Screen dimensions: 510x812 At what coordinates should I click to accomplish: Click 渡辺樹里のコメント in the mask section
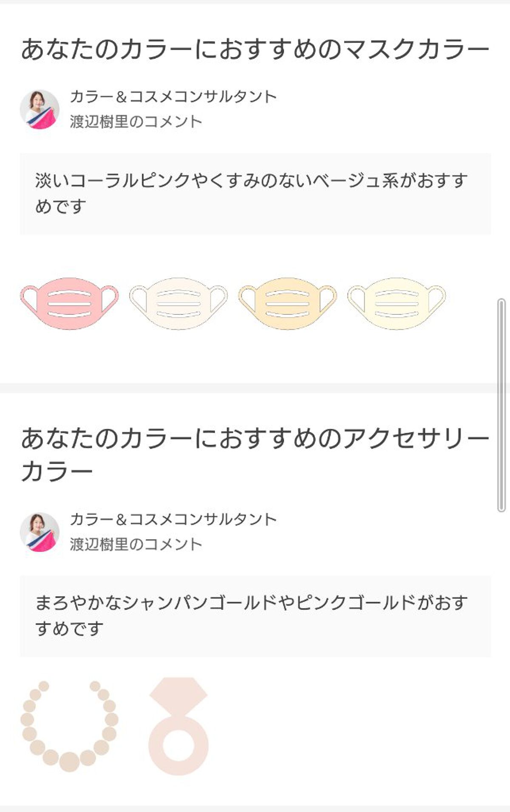click(x=136, y=122)
